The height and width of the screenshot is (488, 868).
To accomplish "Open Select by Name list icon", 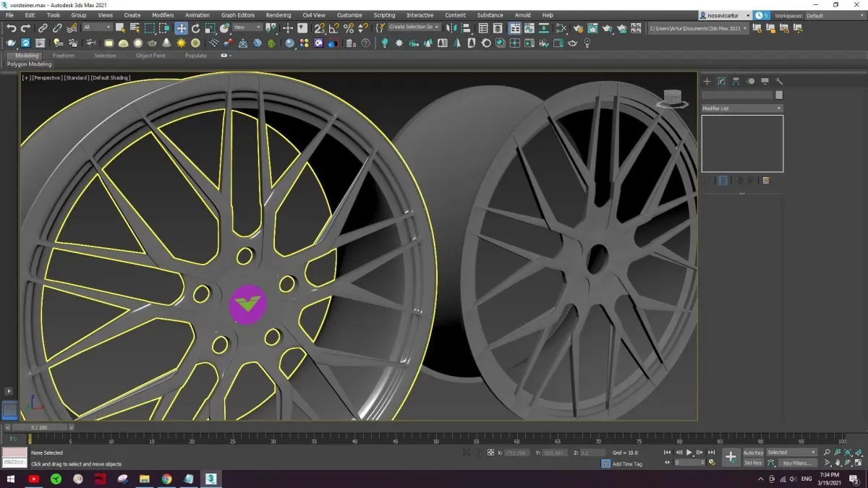I will pyautogui.click(x=135, y=27).
